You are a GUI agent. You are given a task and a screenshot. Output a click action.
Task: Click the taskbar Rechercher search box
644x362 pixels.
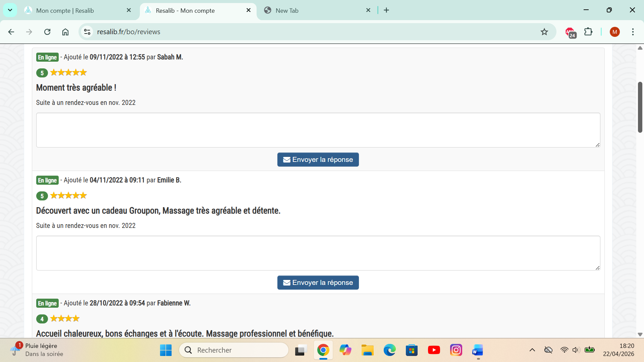[x=234, y=350]
